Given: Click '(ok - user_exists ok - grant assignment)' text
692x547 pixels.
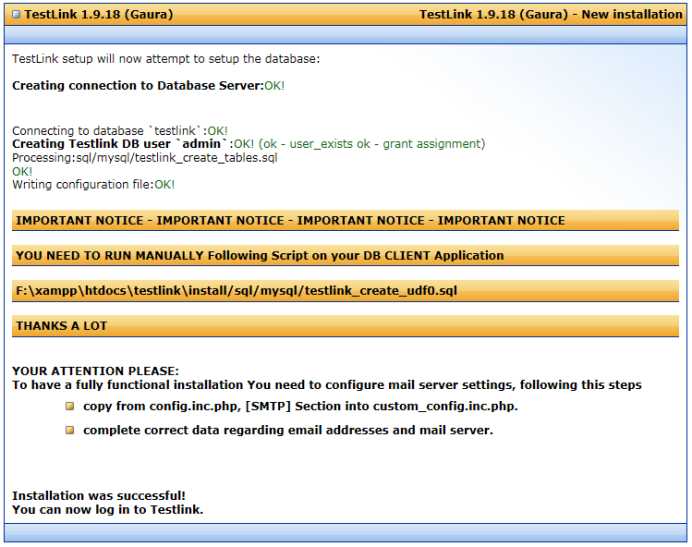Looking at the screenshot, I should tap(372, 144).
